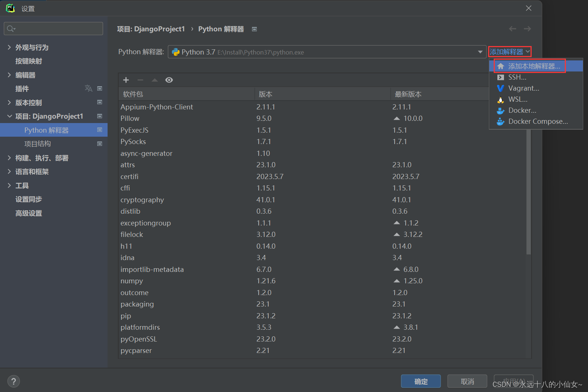Select Docker Compose... interpreter option
Image resolution: width=588 pixels, height=392 pixels.
click(x=536, y=122)
